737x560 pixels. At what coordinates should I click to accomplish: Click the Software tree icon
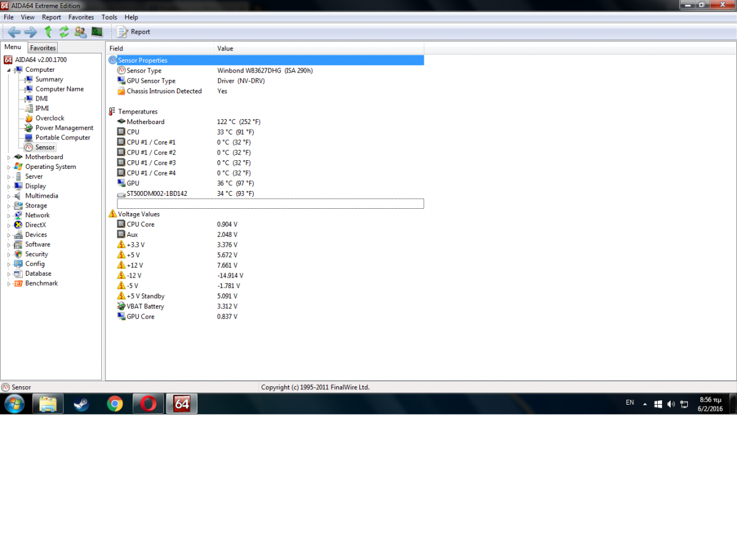pos(18,244)
